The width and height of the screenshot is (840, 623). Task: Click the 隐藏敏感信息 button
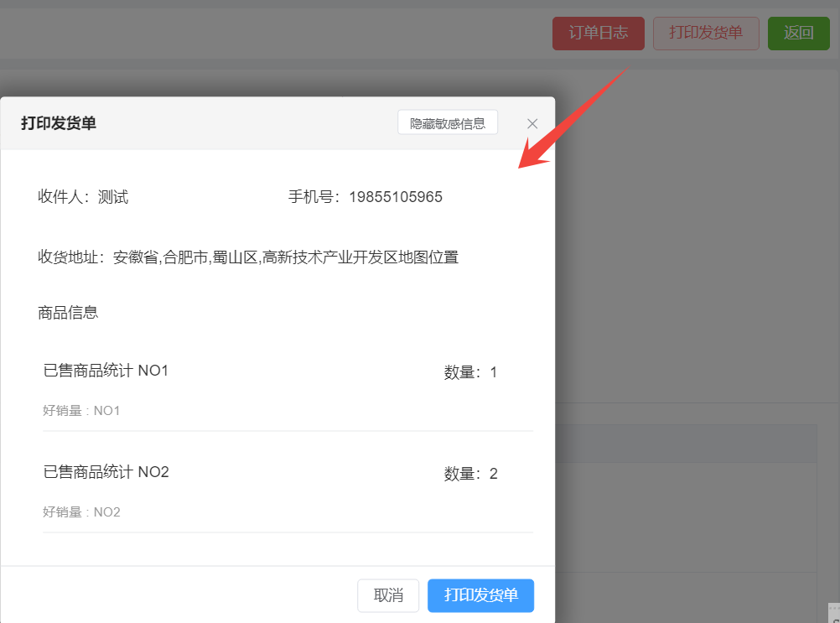pos(448,122)
